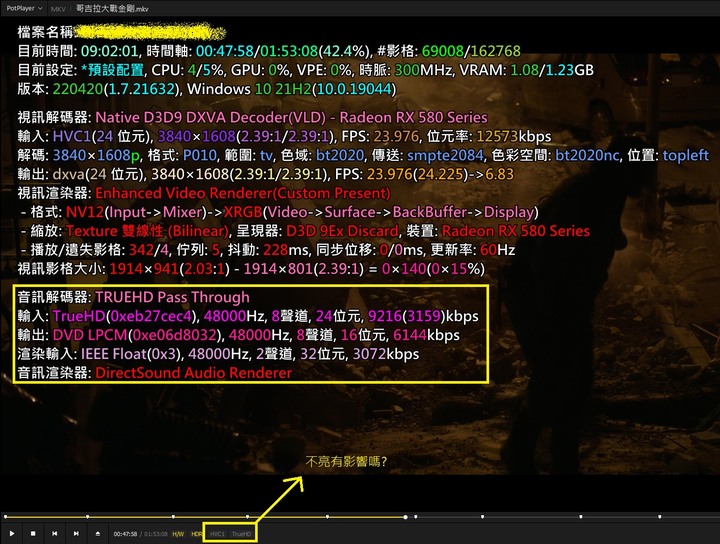
Task: Click the 不亮有影響嗎? annotation text
Action: (346, 461)
